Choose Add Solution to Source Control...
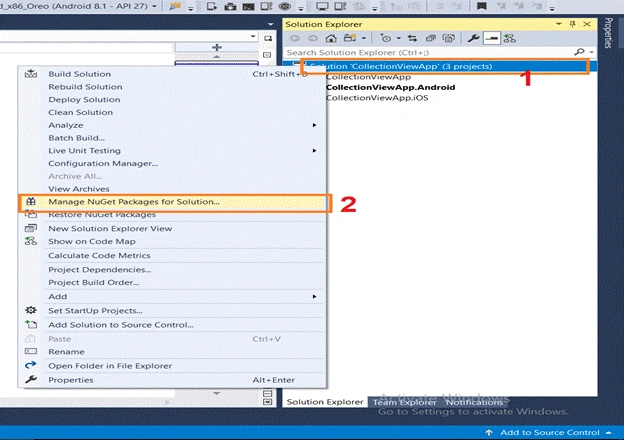Screen dimensions: 624x440 tap(172, 325)
